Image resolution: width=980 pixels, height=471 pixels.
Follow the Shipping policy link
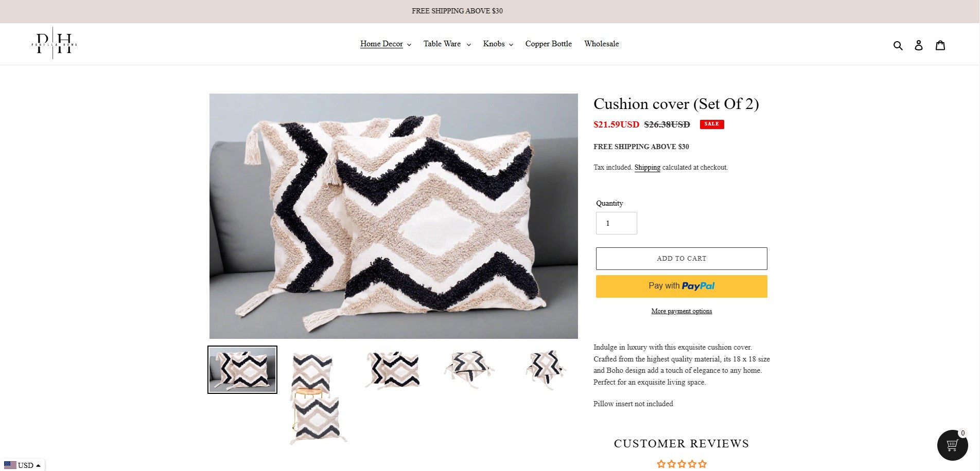coord(647,168)
